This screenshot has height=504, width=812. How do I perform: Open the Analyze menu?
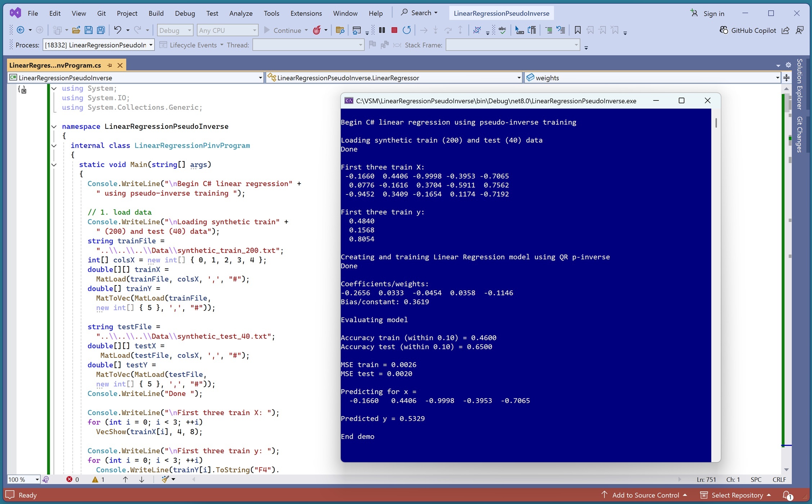click(241, 13)
